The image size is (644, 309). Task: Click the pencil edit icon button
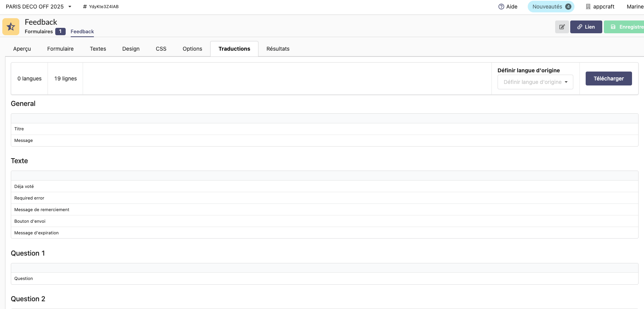pyautogui.click(x=562, y=27)
